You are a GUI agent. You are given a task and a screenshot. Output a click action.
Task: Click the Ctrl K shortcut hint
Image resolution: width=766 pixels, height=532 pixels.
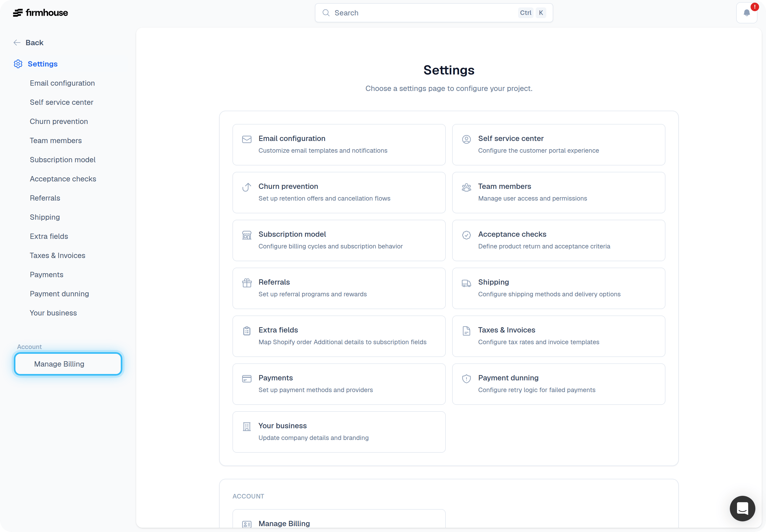point(532,13)
